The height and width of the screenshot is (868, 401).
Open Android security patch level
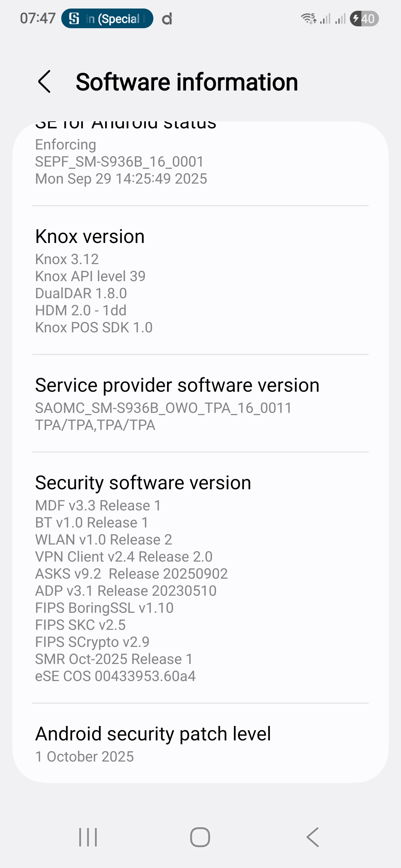tap(153, 734)
